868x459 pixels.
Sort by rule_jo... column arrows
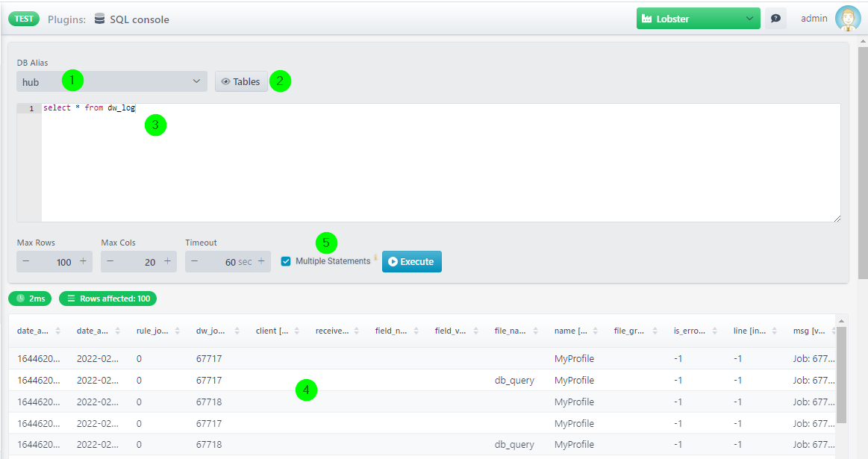coord(177,331)
